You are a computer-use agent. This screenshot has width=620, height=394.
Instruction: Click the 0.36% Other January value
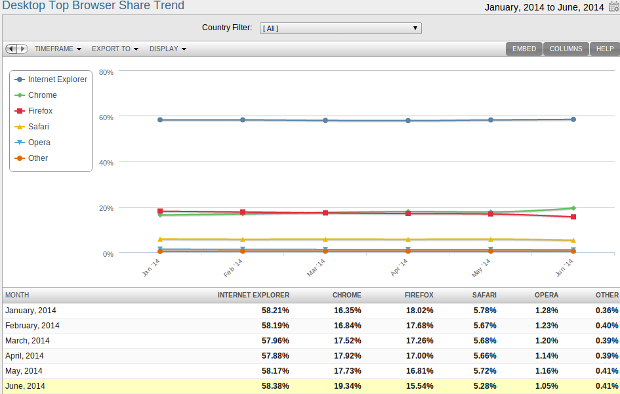(x=607, y=311)
